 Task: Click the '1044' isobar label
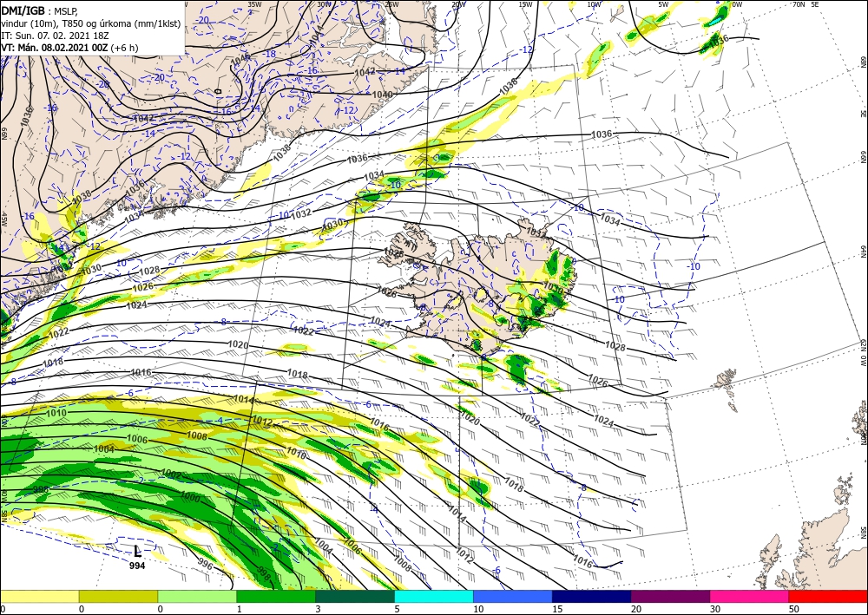(x=316, y=33)
